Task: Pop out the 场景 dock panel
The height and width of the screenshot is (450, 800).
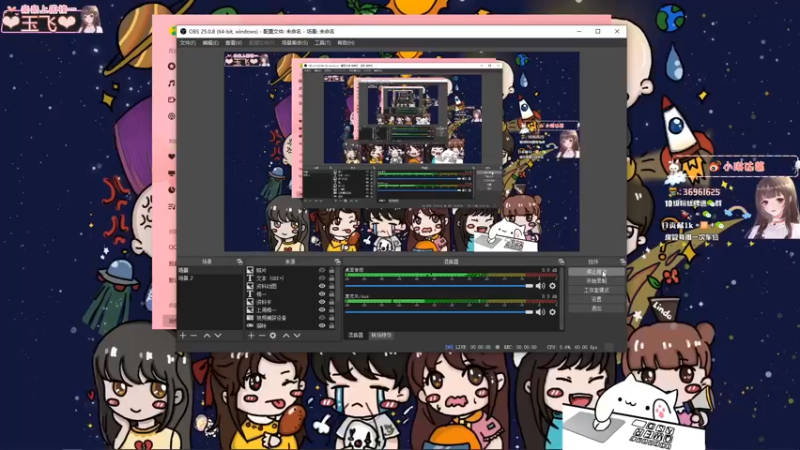Action: pos(239,262)
